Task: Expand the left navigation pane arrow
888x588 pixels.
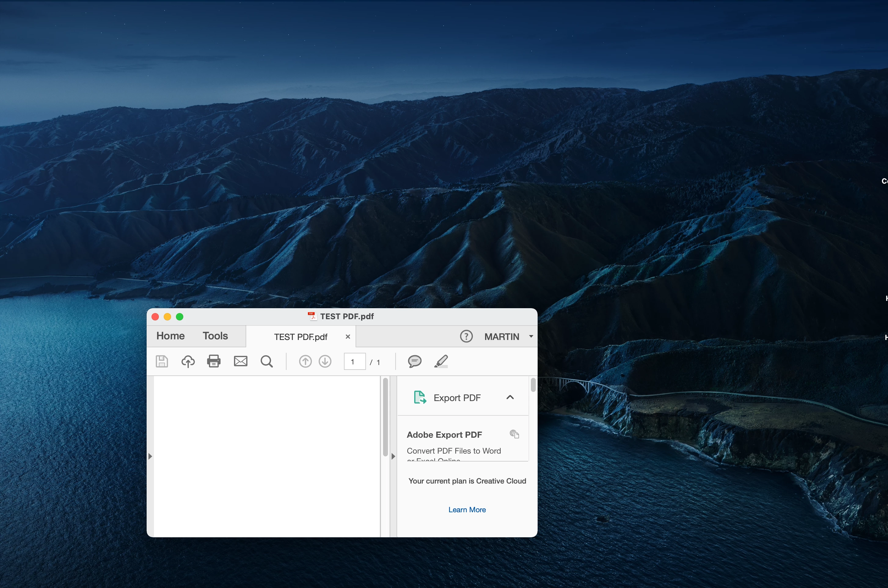Action: click(x=150, y=456)
